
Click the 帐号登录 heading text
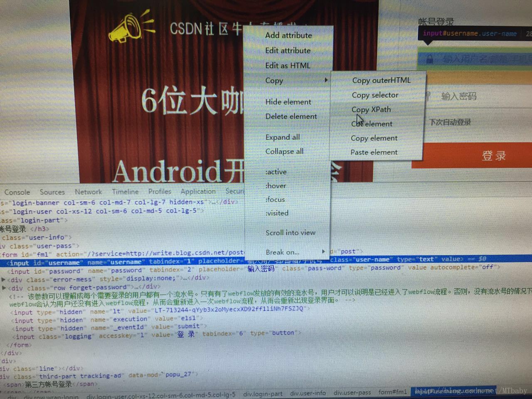click(x=436, y=22)
